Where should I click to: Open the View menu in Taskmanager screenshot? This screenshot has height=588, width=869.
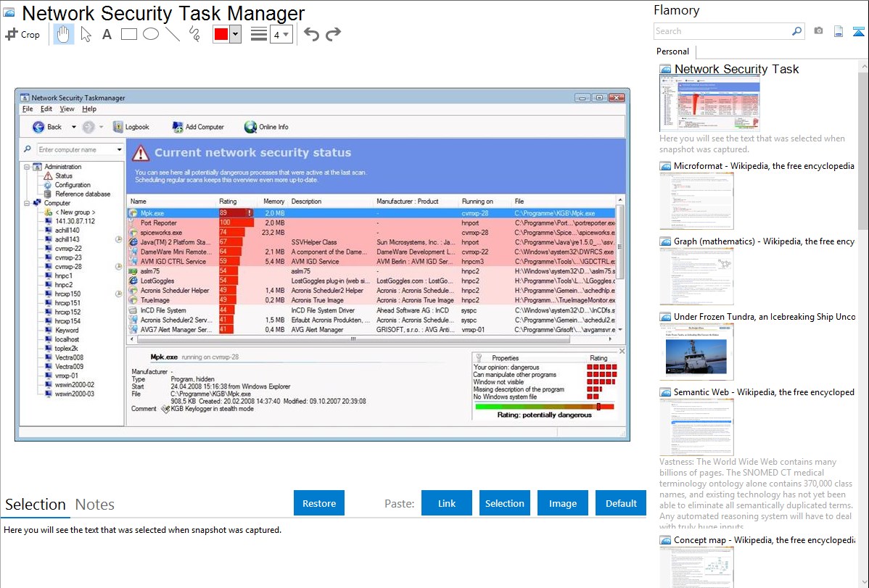pos(67,109)
